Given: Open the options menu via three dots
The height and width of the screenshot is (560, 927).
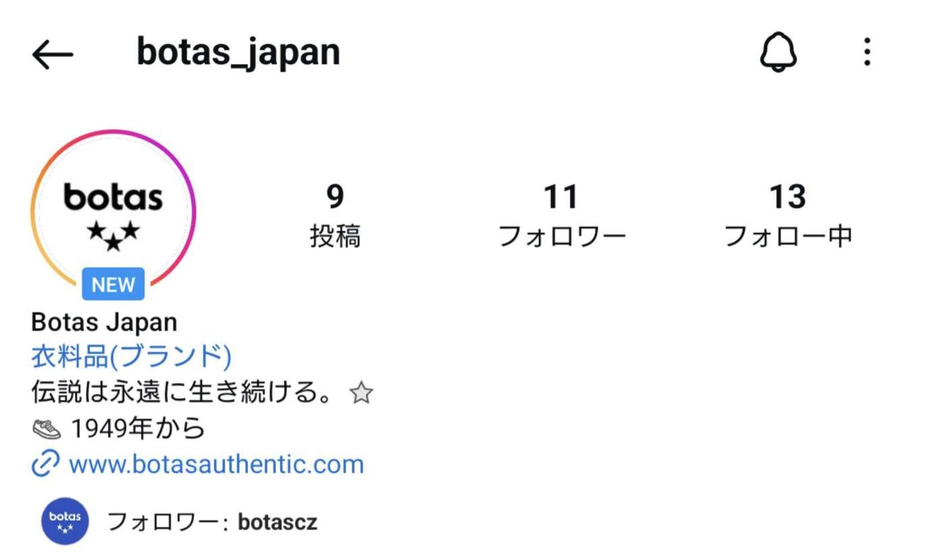Looking at the screenshot, I should (867, 53).
